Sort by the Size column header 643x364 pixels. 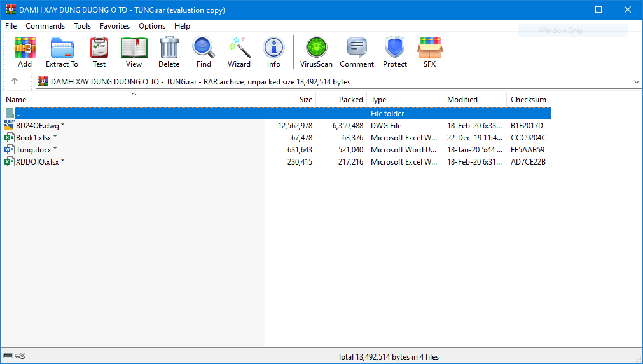coord(290,100)
